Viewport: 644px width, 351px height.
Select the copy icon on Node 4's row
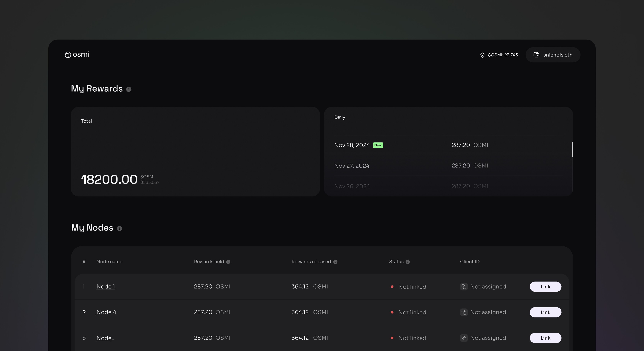464,312
